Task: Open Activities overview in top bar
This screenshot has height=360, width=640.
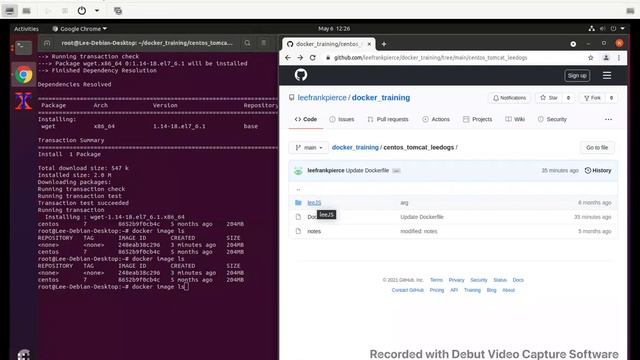Action: coord(26,29)
